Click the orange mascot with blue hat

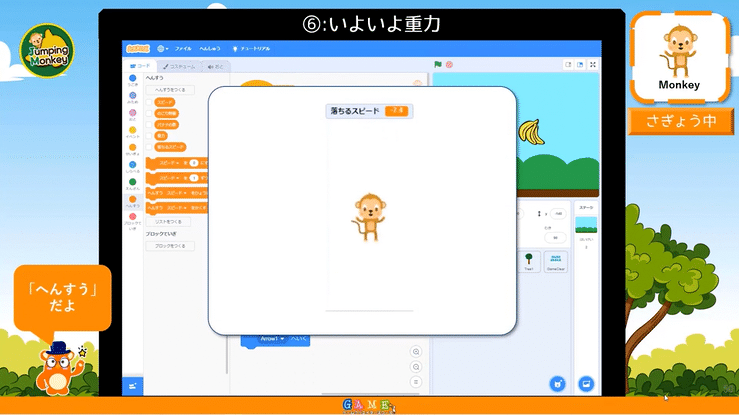[58, 368]
